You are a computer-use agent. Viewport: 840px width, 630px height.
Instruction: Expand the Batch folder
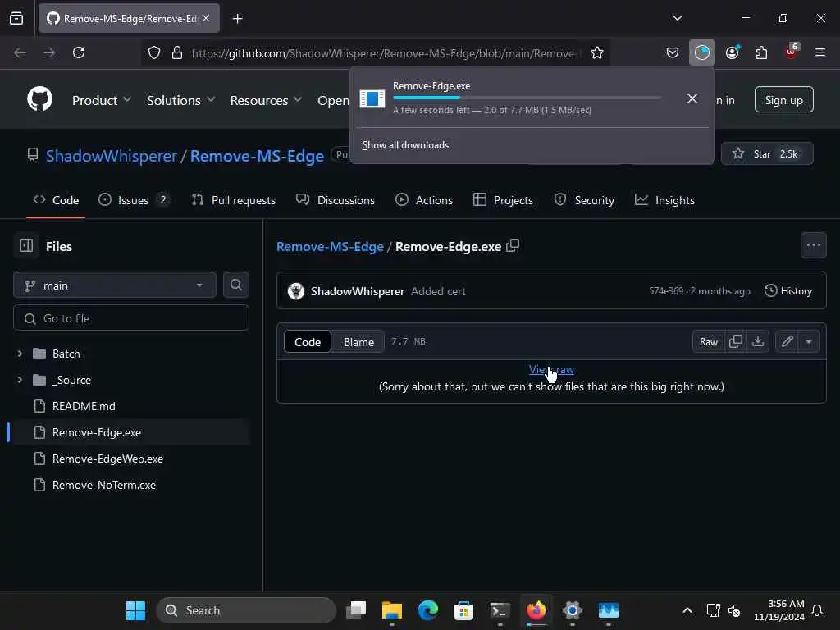(20, 354)
